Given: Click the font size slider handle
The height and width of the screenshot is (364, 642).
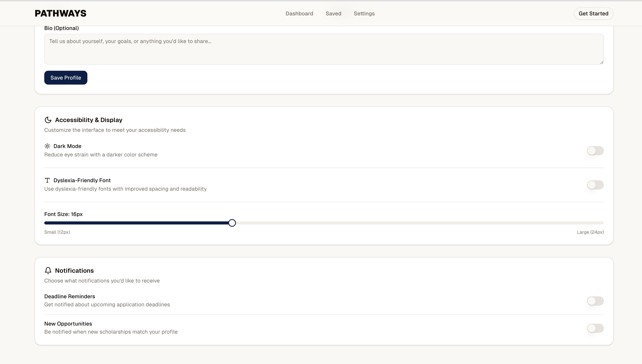Looking at the screenshot, I should click(232, 223).
